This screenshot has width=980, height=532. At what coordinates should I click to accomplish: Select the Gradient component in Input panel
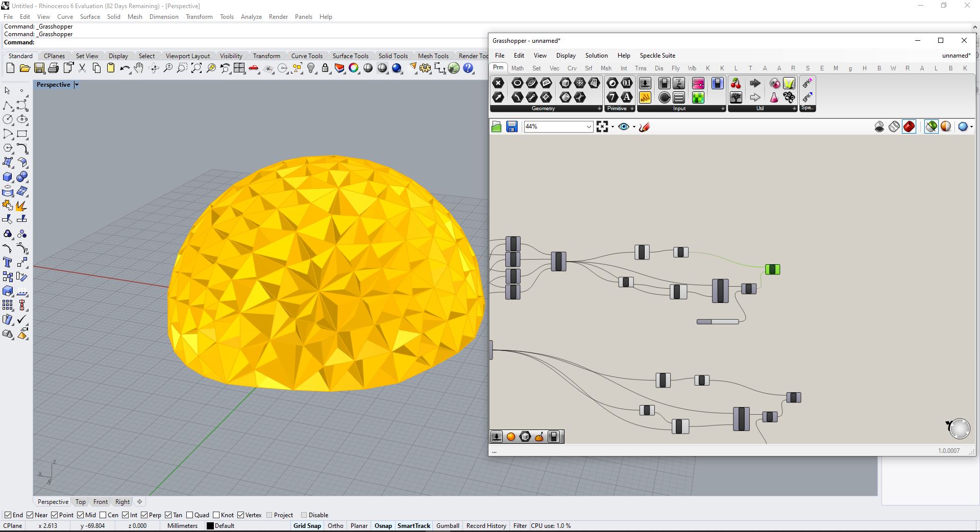(x=698, y=83)
